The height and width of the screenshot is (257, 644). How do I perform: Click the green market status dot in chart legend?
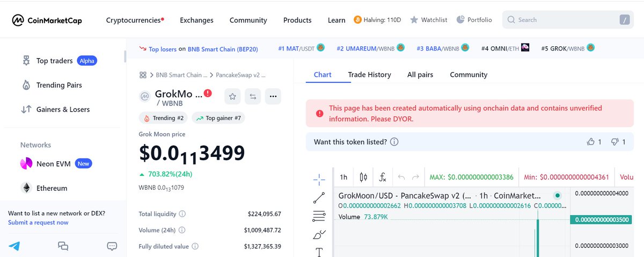click(x=558, y=196)
